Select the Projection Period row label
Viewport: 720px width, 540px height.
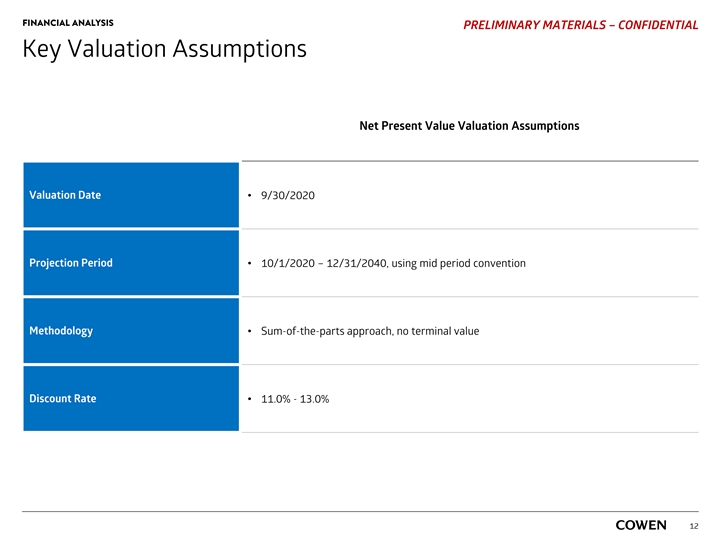71,263
